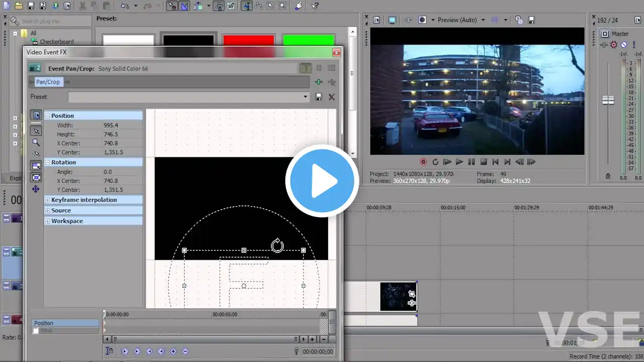Choose the Zoom tool in Pan/Crop

click(36, 142)
